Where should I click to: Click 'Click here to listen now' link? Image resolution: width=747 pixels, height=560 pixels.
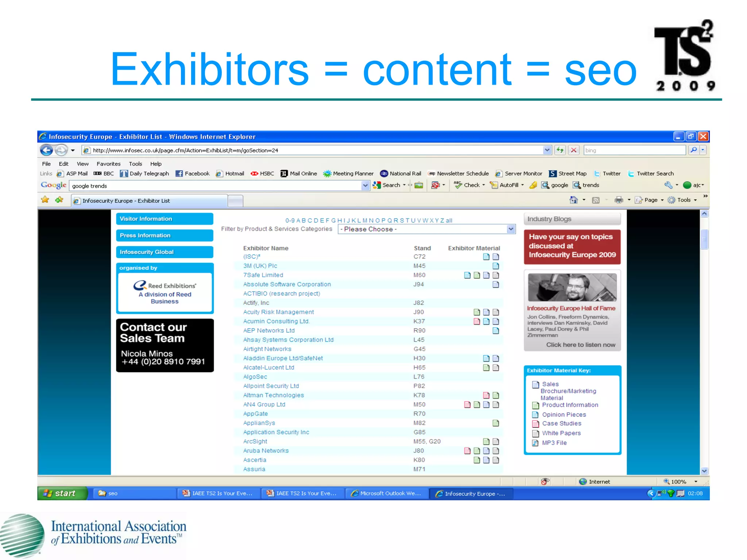tap(581, 345)
